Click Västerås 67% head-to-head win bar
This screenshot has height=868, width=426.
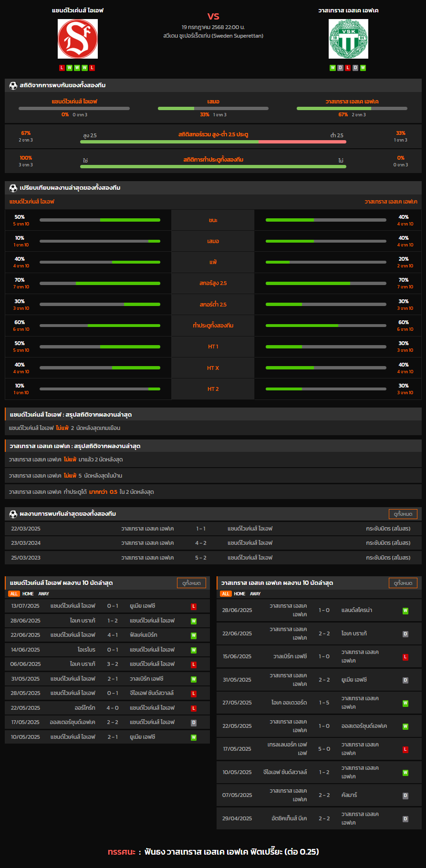click(x=352, y=108)
